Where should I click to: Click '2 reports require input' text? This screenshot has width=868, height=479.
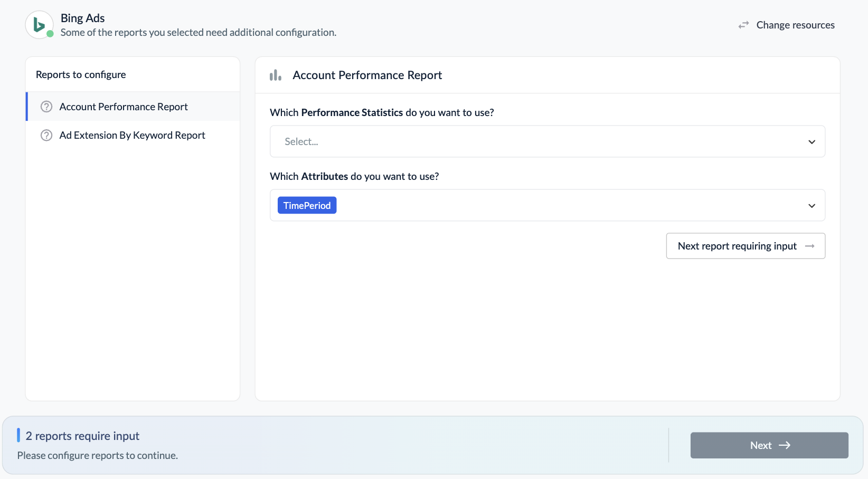pyautogui.click(x=82, y=436)
